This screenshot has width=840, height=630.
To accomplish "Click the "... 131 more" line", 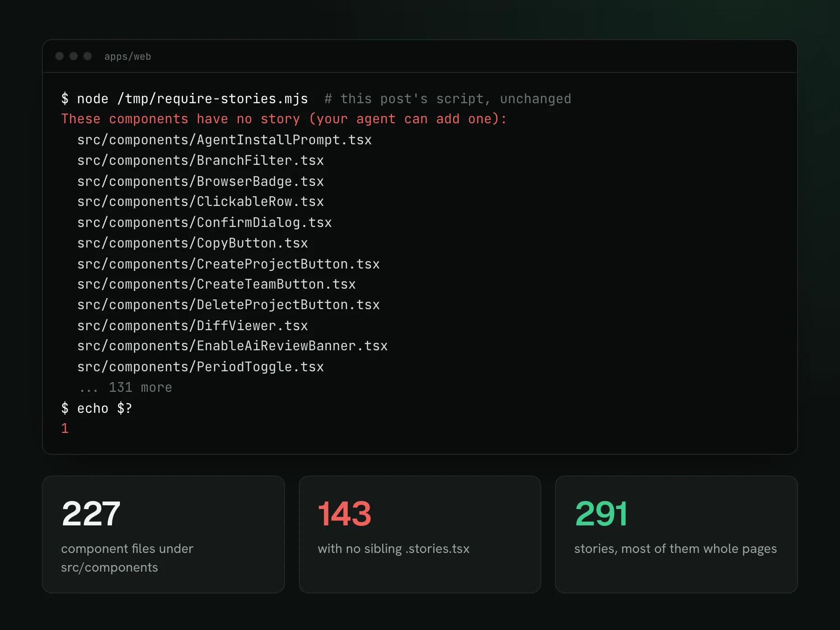I will click(125, 387).
